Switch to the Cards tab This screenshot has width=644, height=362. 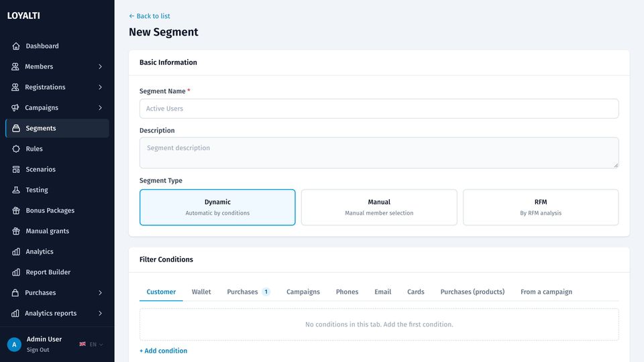point(416,292)
